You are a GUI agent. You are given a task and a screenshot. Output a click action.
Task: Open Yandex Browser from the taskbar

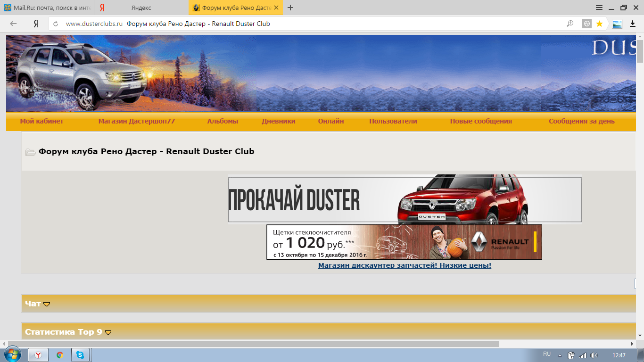click(39, 355)
